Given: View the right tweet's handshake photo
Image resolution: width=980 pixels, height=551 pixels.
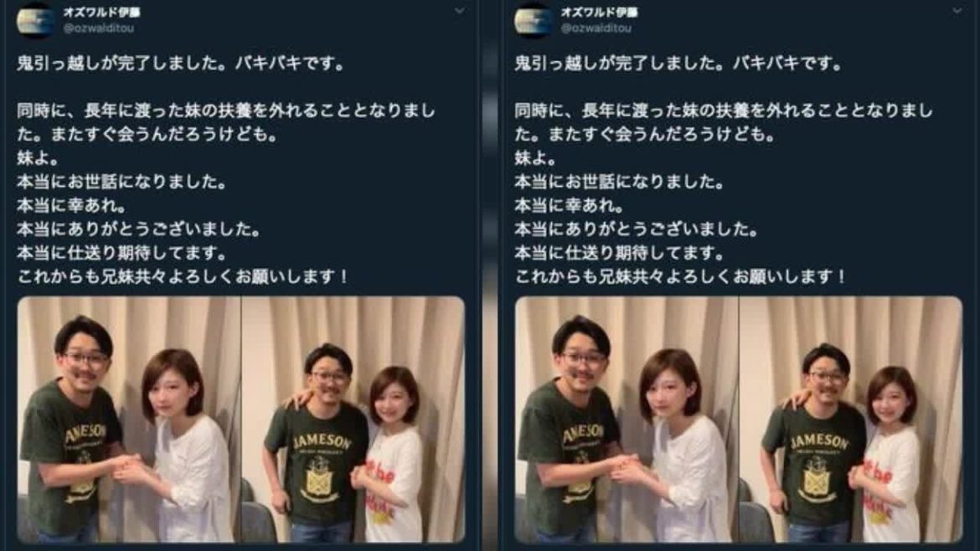Looking at the screenshot, I should tap(627, 420).
